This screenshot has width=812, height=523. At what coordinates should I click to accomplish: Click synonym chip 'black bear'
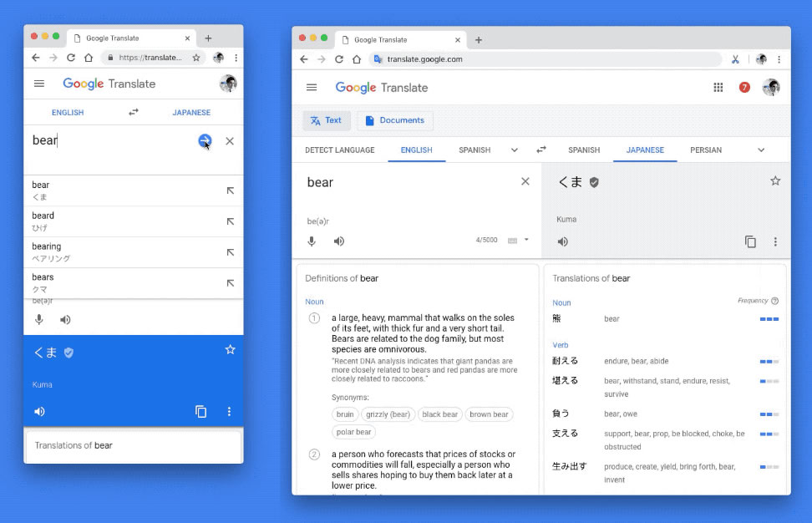439,414
